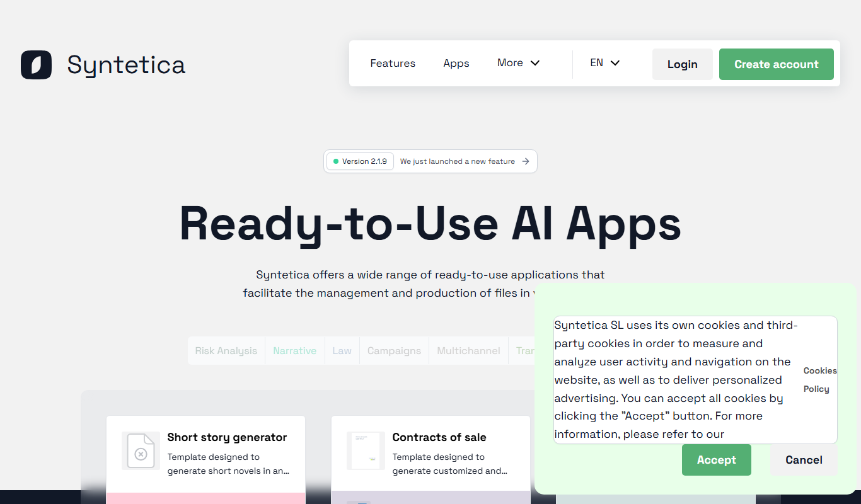Click the Short story generator file icon

point(141,450)
